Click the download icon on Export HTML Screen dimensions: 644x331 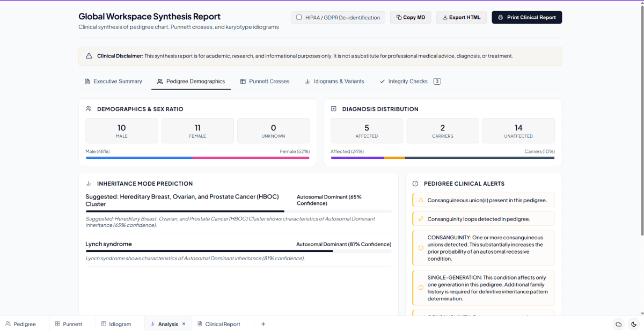(x=445, y=18)
